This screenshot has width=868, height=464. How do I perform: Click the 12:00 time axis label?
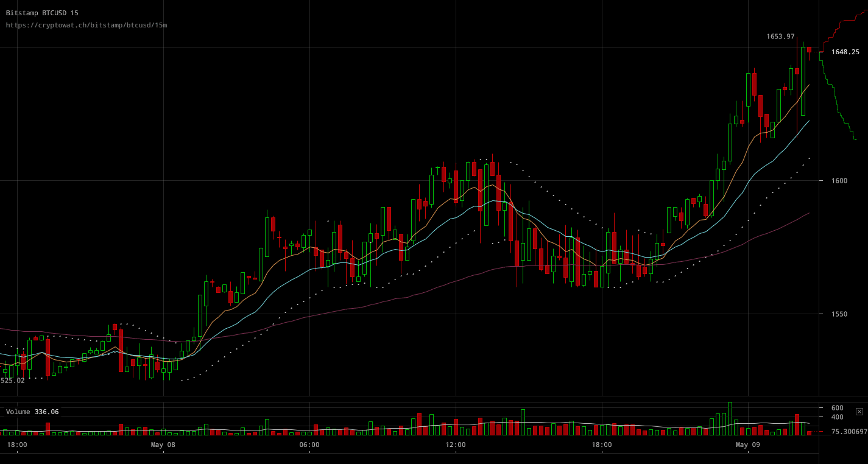click(456, 445)
